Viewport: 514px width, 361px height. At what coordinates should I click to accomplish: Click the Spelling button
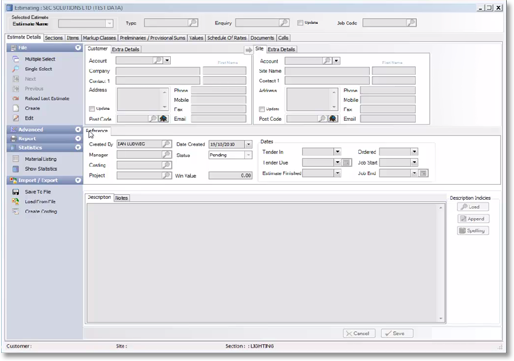473,231
